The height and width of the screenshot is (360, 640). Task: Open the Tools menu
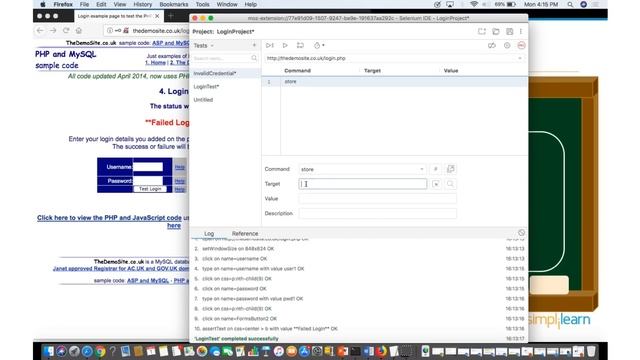[202, 4]
